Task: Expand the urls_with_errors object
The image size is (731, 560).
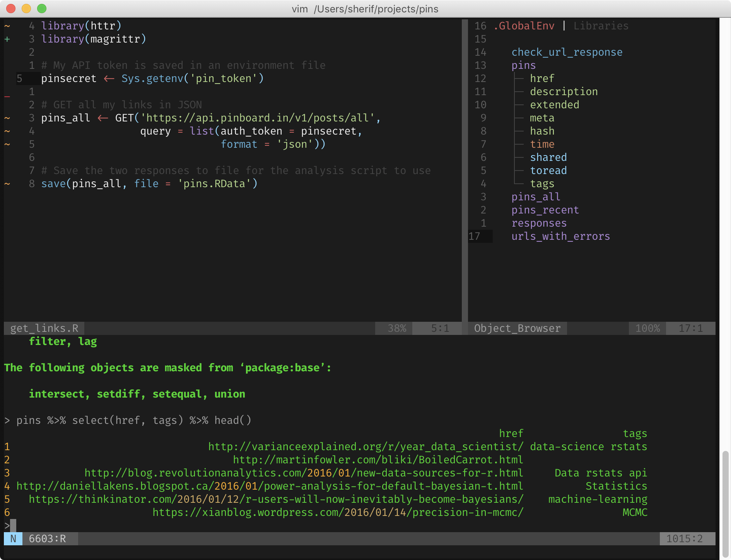Action: [560, 236]
